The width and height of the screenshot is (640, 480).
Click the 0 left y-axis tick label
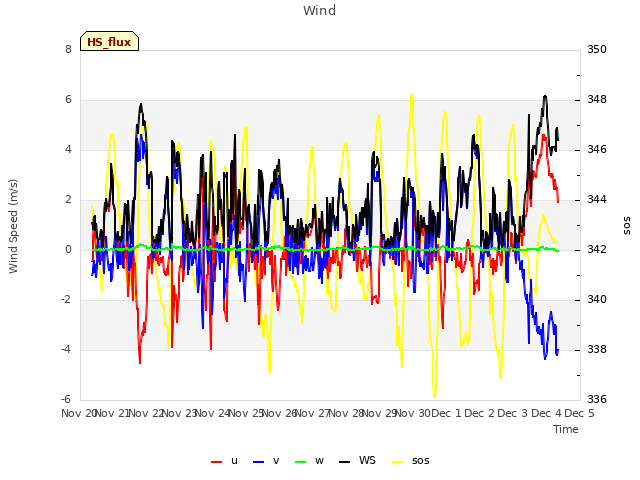click(x=68, y=249)
